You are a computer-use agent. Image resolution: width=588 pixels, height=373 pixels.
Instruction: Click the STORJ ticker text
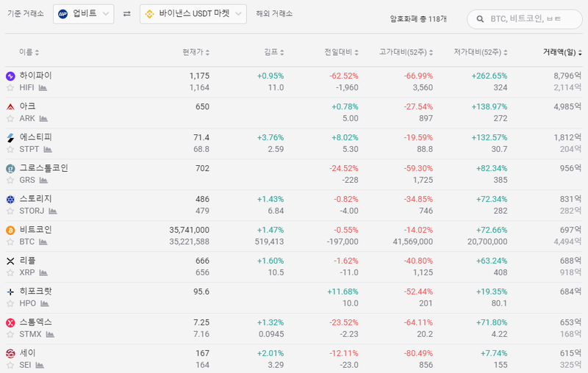pos(32,211)
